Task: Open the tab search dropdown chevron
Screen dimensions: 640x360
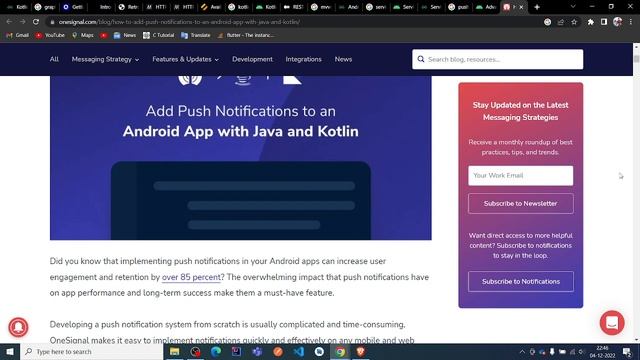Action: pos(573,7)
